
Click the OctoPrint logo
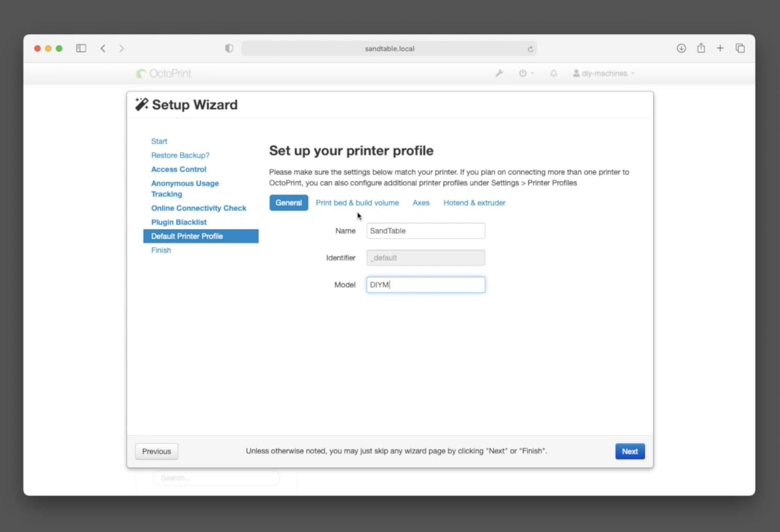163,74
